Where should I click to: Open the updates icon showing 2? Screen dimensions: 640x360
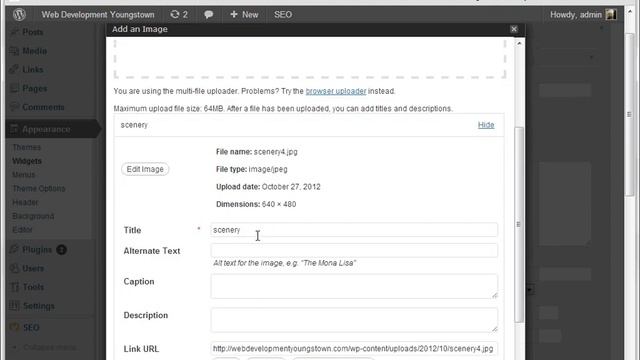pyautogui.click(x=179, y=15)
